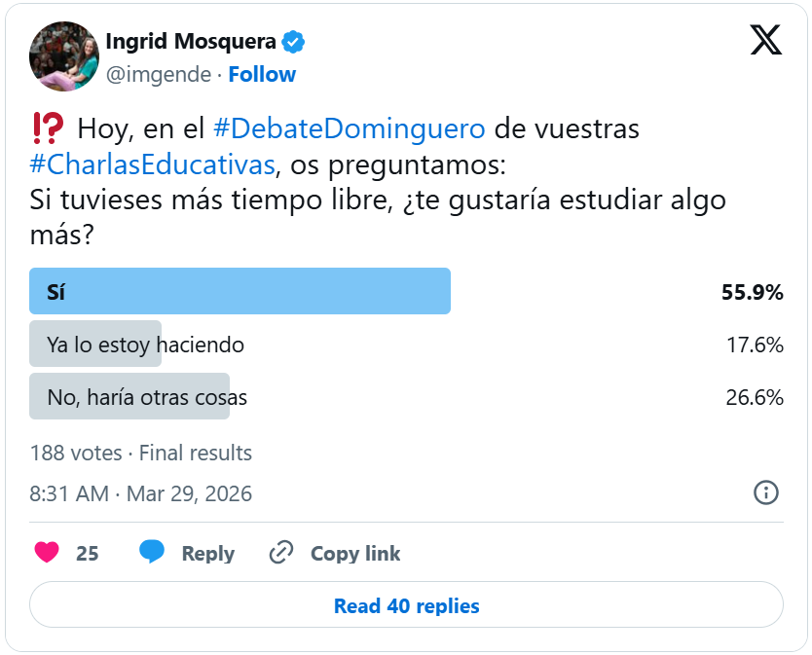Open the #DebateDominguero hashtag
Viewport: 812px width, 655px height.
pos(349,128)
